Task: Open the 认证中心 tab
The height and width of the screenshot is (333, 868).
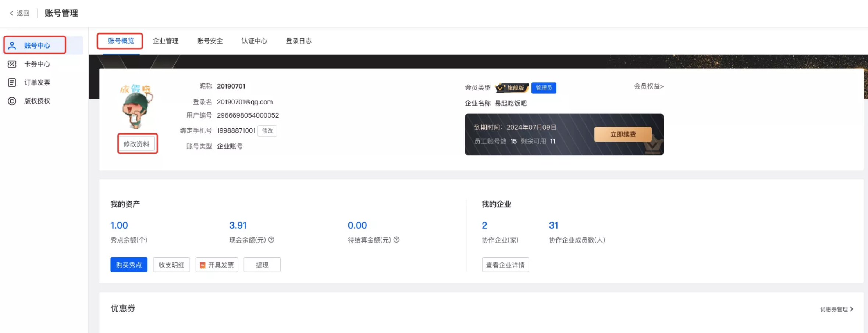Action: tap(254, 41)
